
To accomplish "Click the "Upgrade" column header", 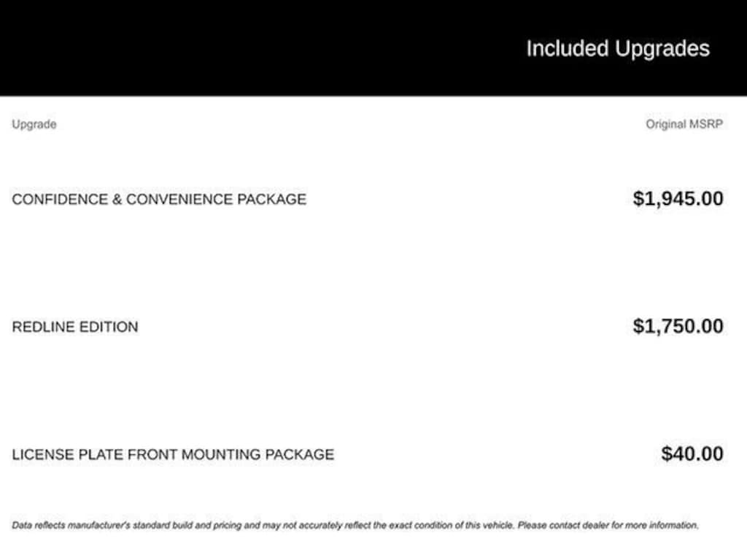I will click(34, 124).
